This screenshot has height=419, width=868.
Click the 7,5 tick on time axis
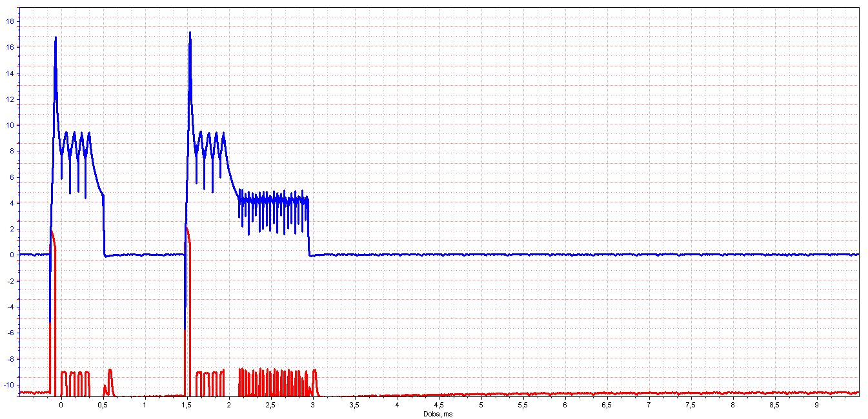pyautogui.click(x=691, y=405)
